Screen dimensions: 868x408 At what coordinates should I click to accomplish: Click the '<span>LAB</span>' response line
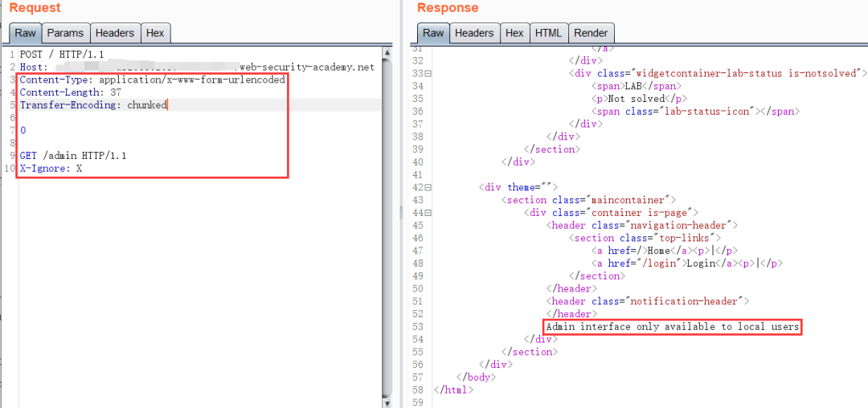pos(637,86)
